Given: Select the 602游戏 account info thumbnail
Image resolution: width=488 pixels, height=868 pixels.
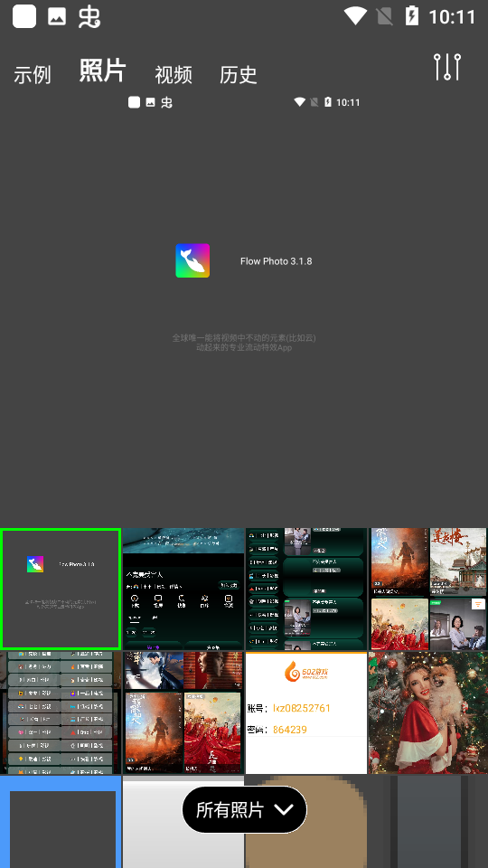Looking at the screenshot, I should (306, 712).
